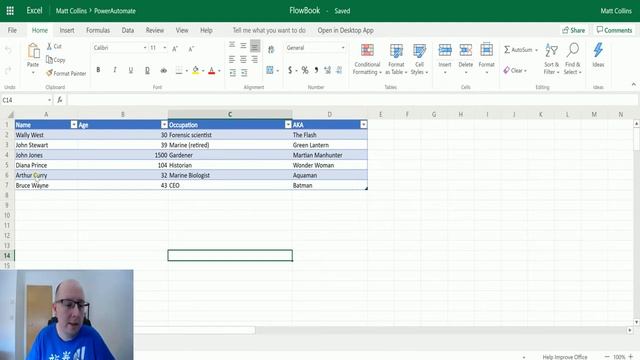
Task: Click the Cut scissors icon
Action: (x=49, y=47)
